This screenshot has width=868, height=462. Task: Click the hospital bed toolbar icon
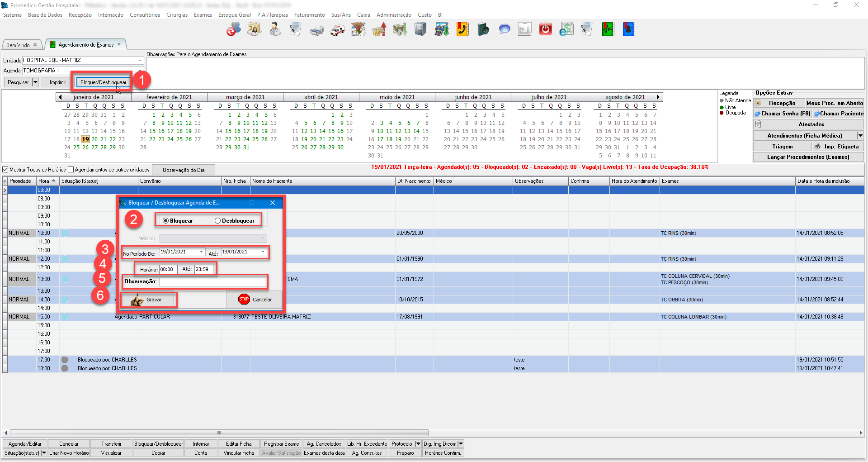pos(316,30)
